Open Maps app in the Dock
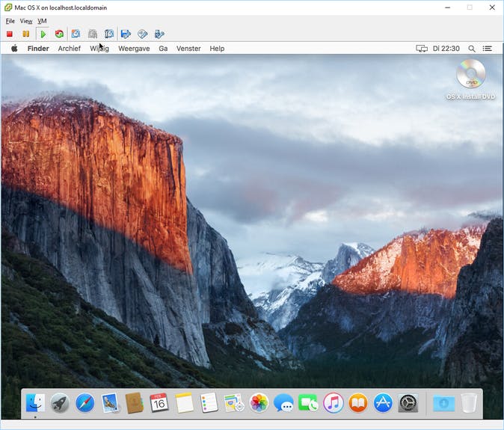Image resolution: width=504 pixels, height=430 pixels. click(x=233, y=402)
